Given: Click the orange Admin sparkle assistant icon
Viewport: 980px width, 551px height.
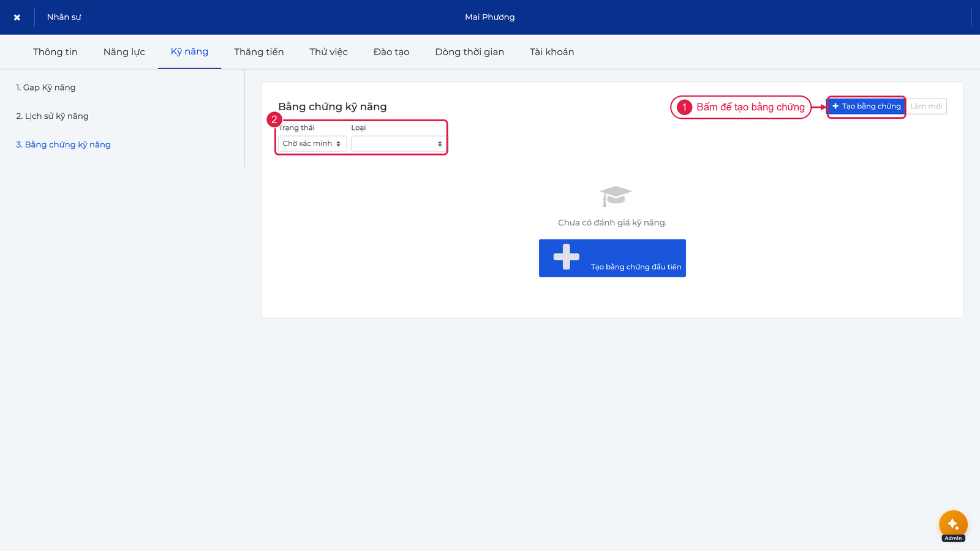Looking at the screenshot, I should tap(953, 524).
